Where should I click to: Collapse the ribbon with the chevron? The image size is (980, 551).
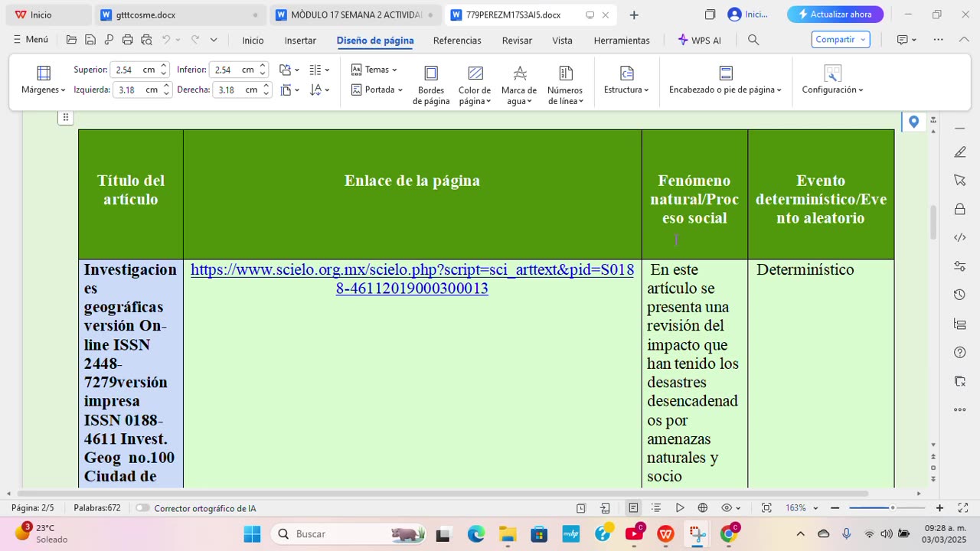(x=964, y=40)
